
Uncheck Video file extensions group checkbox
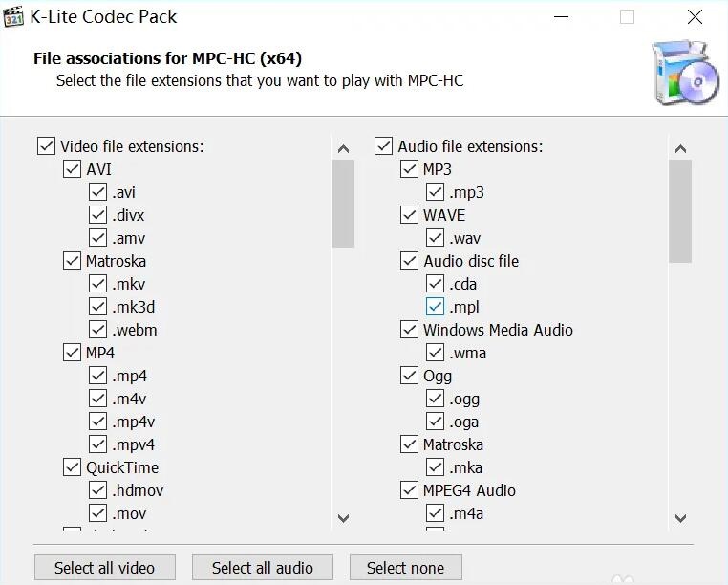tap(46, 146)
